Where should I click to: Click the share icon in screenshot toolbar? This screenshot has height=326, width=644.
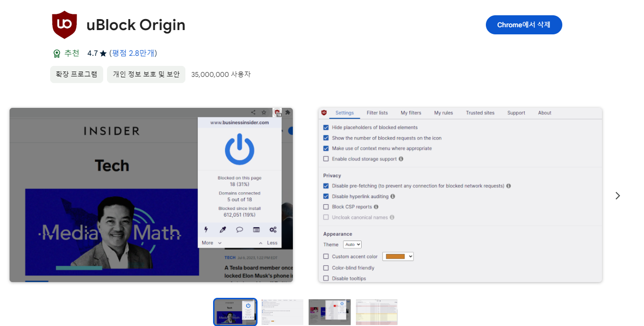[253, 113]
